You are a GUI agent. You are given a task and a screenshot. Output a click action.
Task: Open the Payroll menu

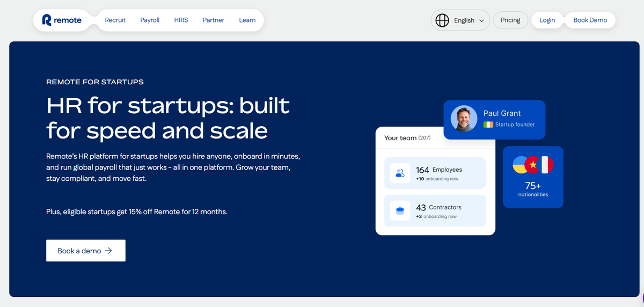click(150, 20)
